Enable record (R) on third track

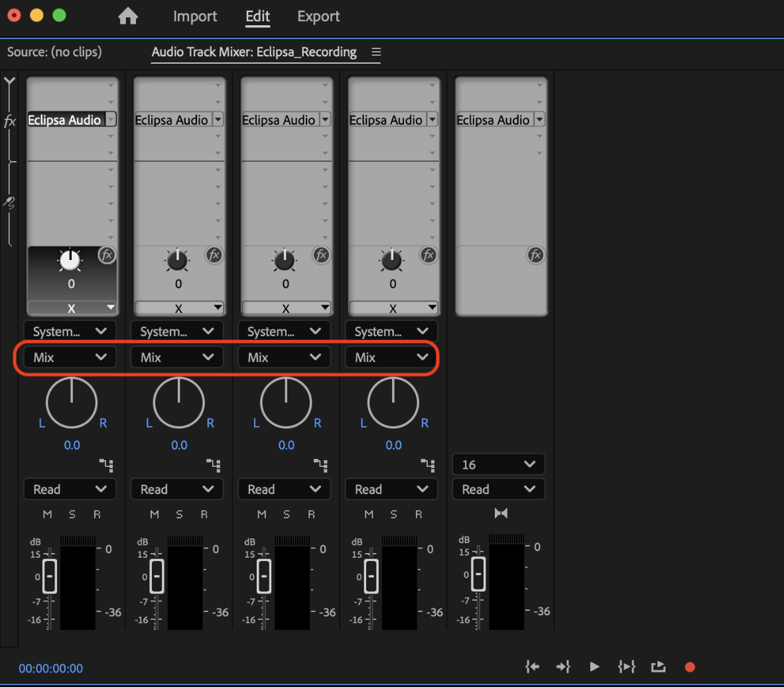point(311,514)
